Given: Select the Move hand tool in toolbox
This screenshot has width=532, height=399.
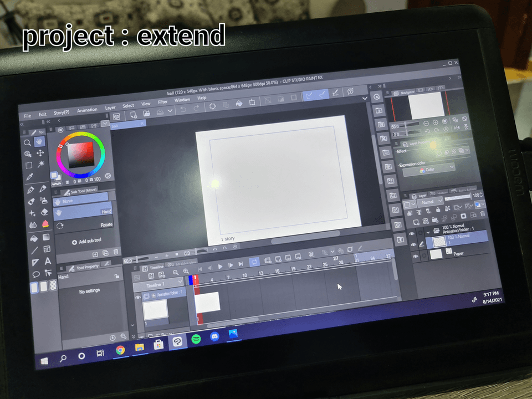Looking at the screenshot, I should (39, 141).
